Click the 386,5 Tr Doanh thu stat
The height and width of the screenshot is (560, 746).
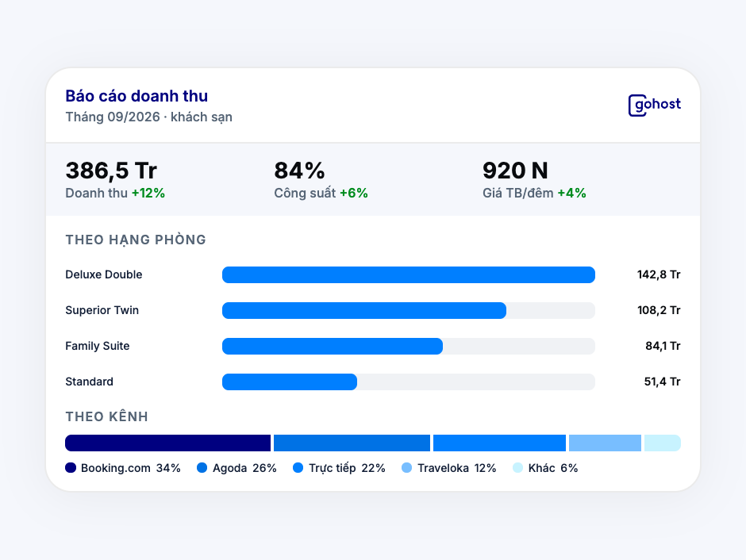[x=115, y=180]
